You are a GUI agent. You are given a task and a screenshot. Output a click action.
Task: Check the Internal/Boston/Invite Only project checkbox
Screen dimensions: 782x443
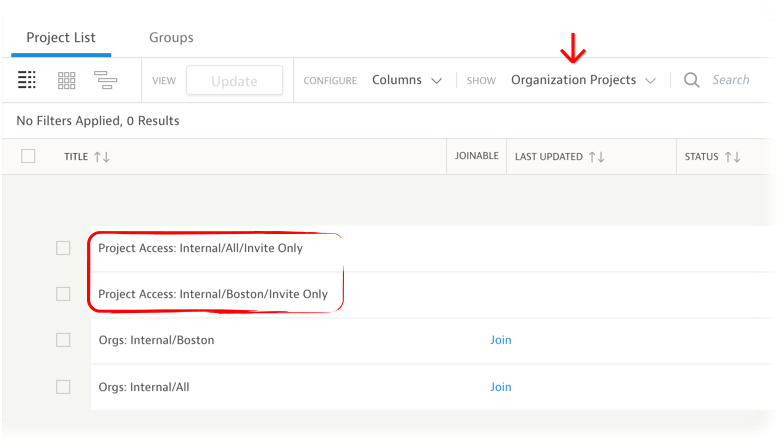[63, 294]
